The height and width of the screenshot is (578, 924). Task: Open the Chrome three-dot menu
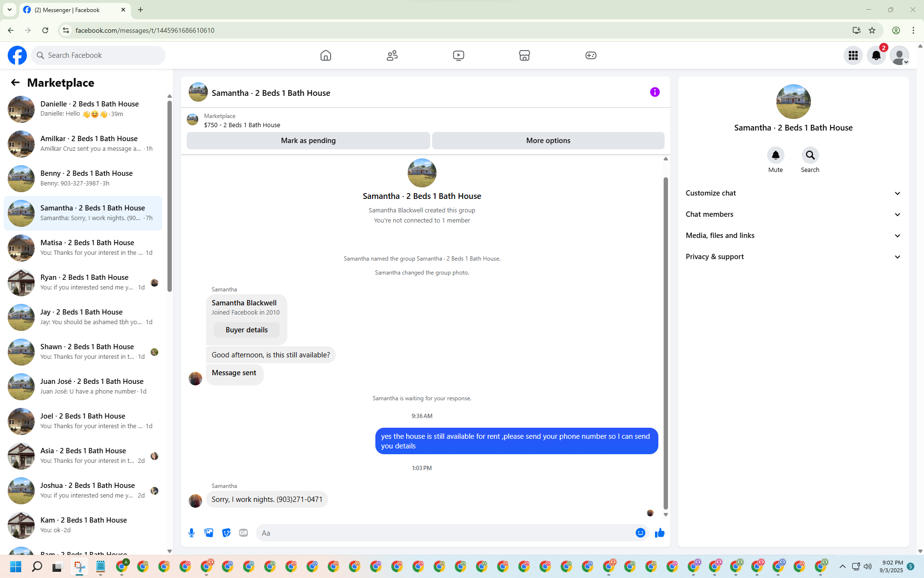tap(913, 30)
